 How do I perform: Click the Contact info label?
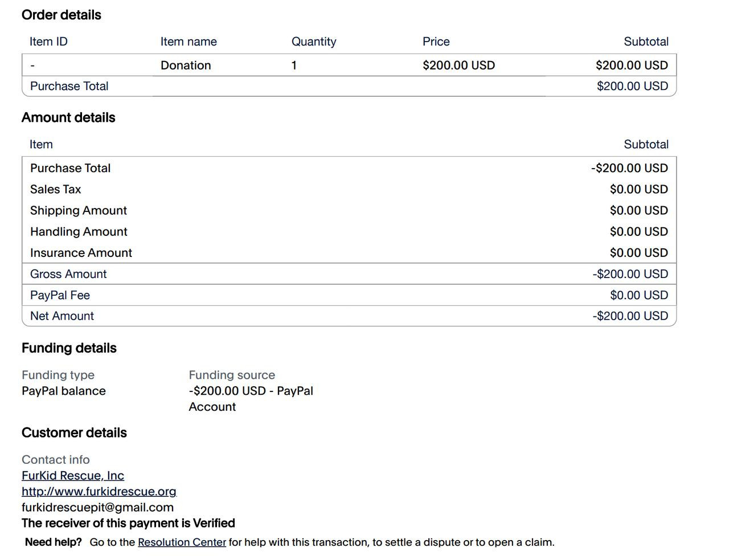pos(56,460)
